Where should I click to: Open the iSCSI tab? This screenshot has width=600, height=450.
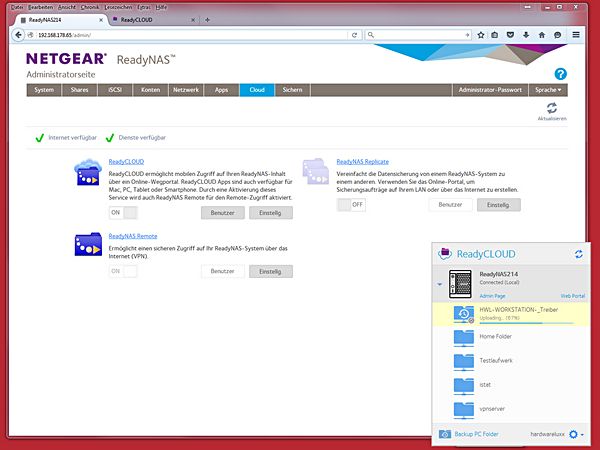[x=115, y=90]
